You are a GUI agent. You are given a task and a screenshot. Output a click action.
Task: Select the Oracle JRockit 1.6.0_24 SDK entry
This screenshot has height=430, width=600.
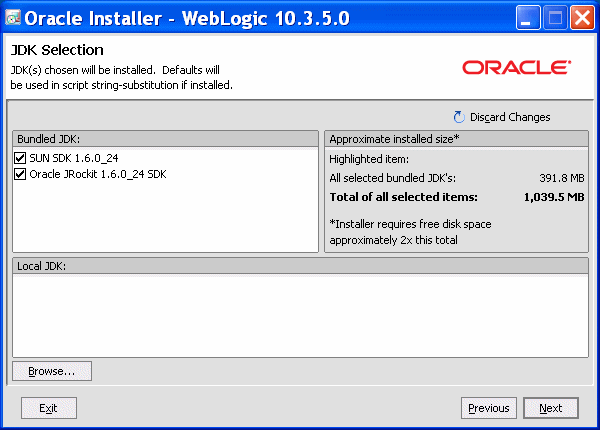click(x=98, y=174)
